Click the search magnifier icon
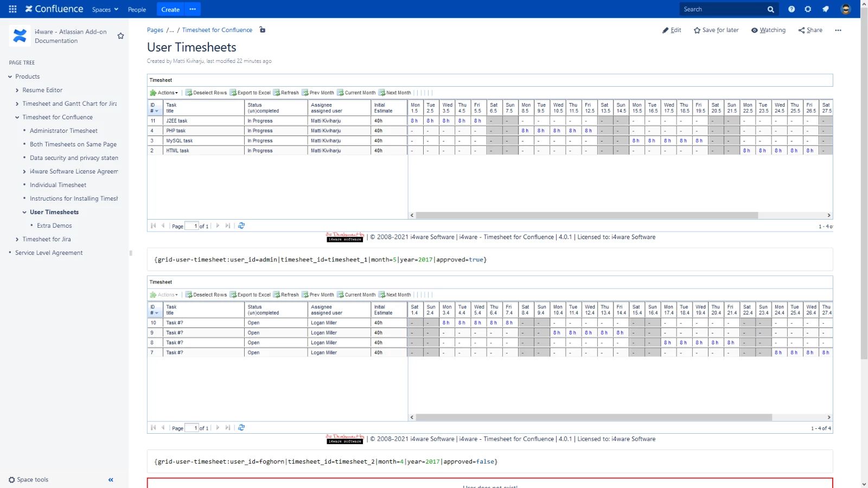The height and width of the screenshot is (488, 868). point(770,9)
